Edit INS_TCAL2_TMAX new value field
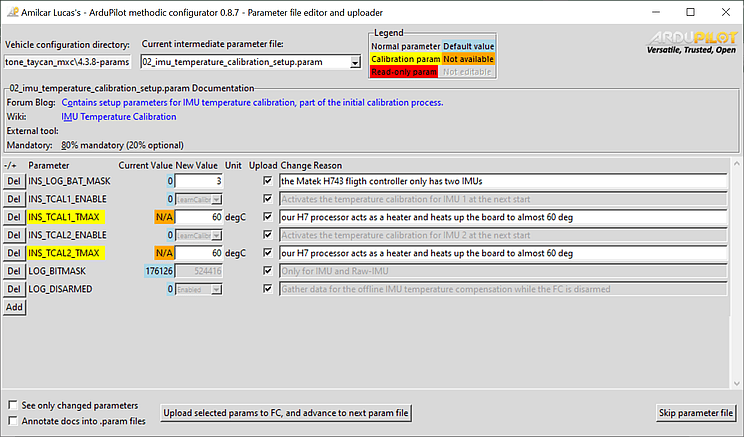 coord(199,253)
